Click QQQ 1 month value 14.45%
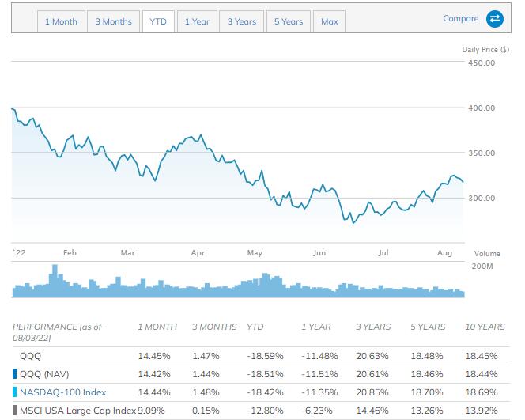 tap(154, 356)
